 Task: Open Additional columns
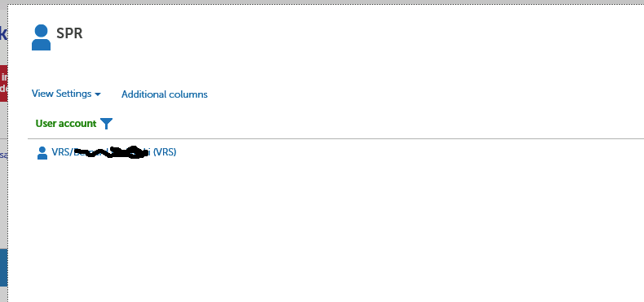pos(165,94)
